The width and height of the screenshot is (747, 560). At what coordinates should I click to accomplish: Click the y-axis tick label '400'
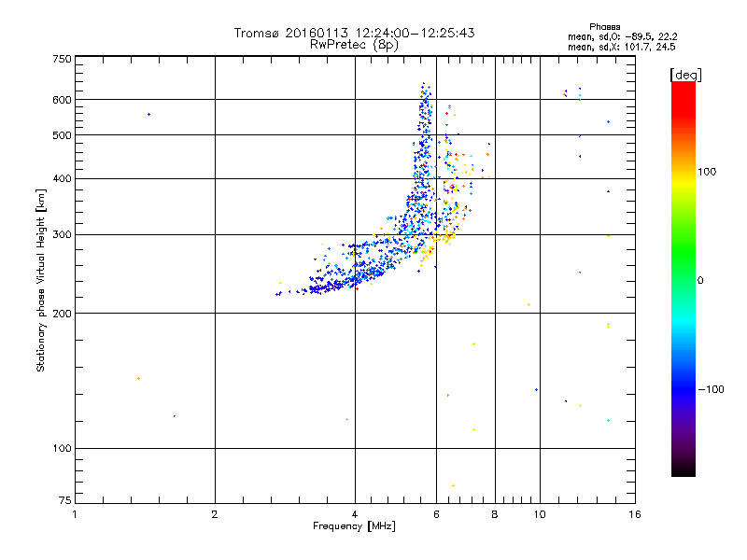click(x=62, y=179)
